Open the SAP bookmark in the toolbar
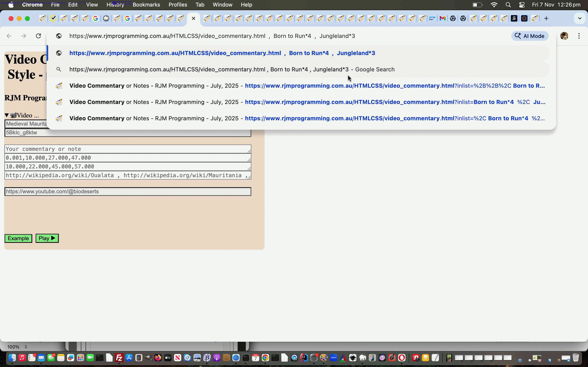 tap(432, 18)
